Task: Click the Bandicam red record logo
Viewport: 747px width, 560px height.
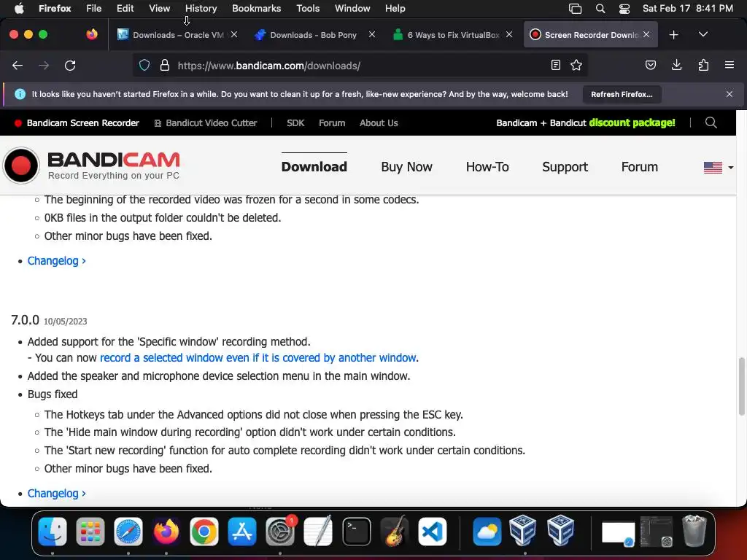Action: point(21,166)
